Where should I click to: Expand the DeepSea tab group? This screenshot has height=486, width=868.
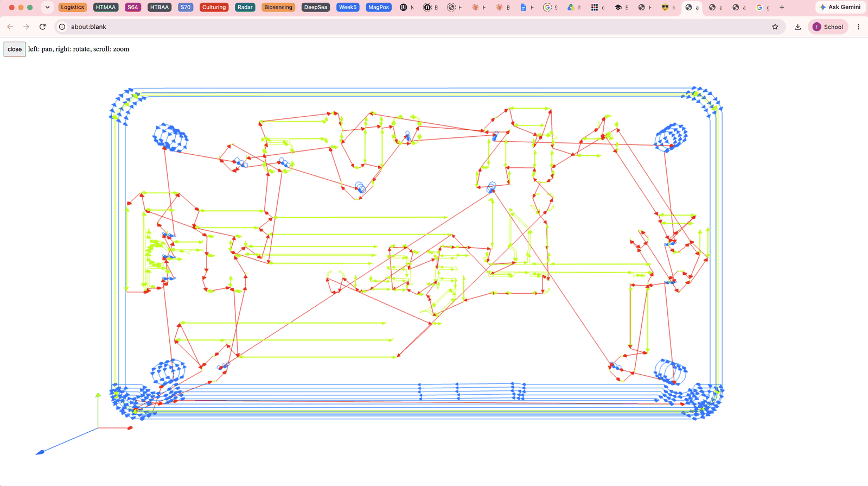click(316, 7)
